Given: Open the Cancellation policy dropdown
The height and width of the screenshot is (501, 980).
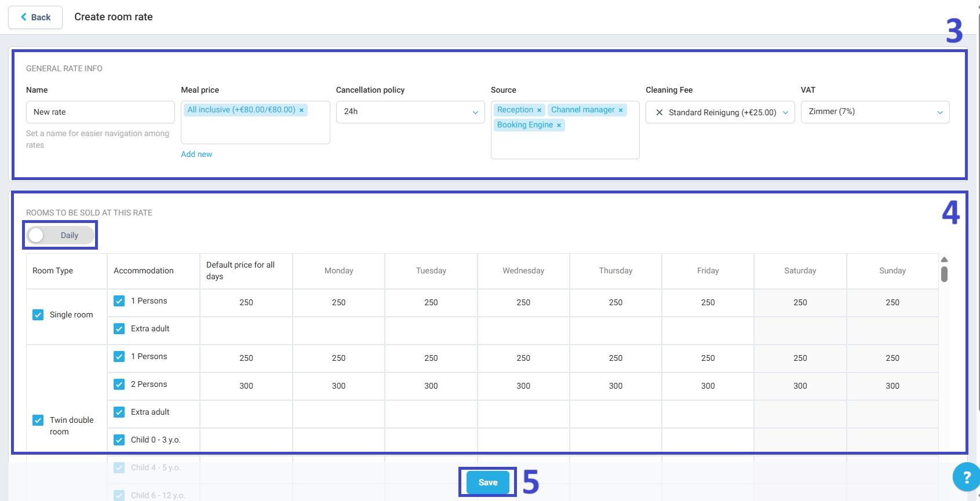Looking at the screenshot, I should 410,112.
